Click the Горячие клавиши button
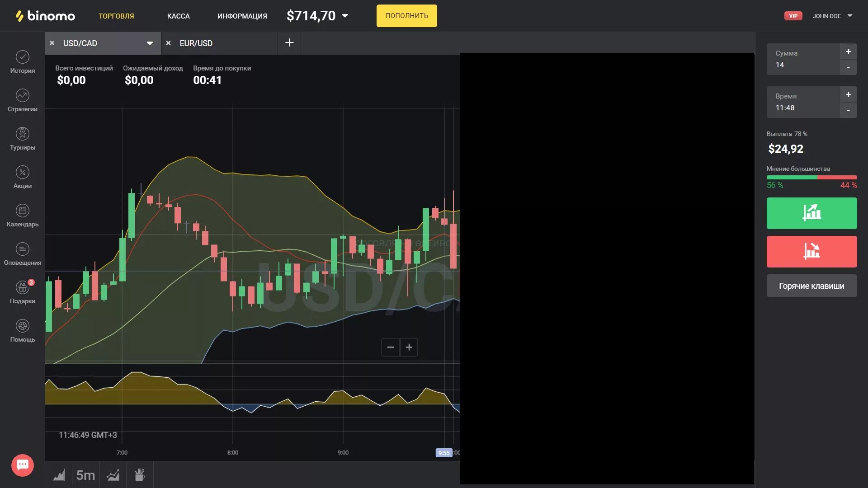This screenshot has height=488, width=868. click(811, 286)
